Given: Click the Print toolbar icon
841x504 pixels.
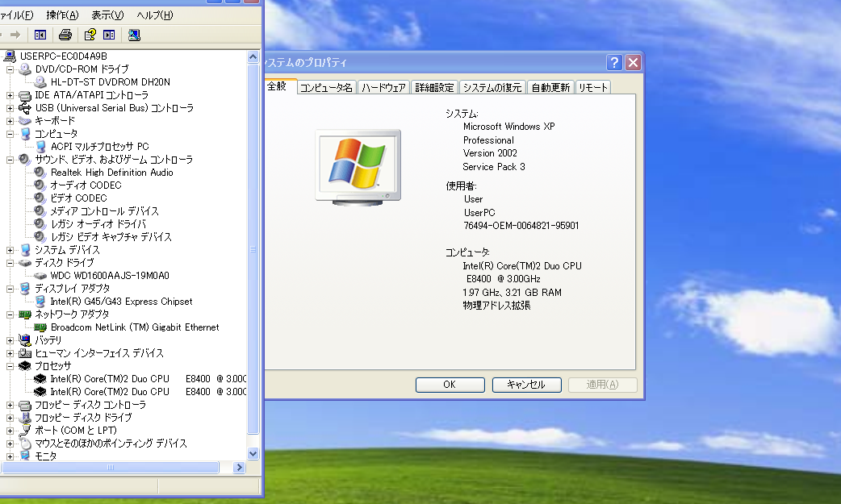Looking at the screenshot, I should tap(64, 35).
